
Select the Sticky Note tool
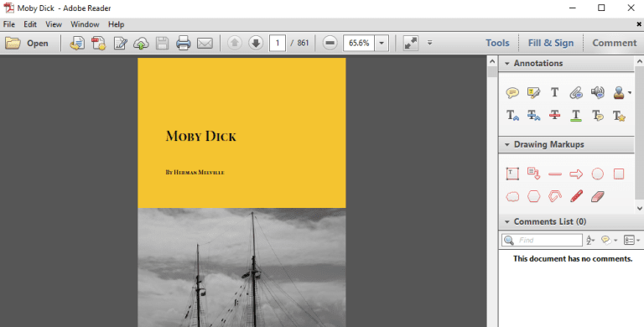coord(512,93)
